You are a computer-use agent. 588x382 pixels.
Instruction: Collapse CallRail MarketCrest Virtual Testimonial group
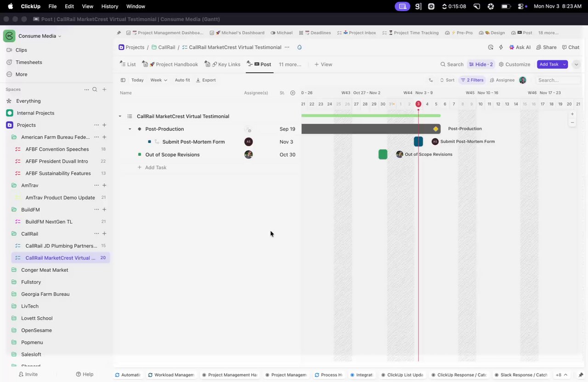[120, 116]
